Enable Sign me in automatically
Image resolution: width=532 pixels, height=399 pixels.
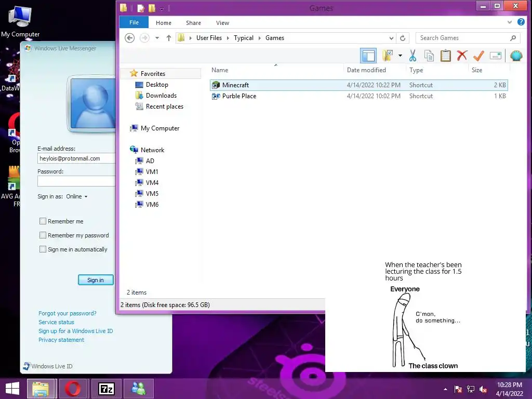(x=43, y=249)
